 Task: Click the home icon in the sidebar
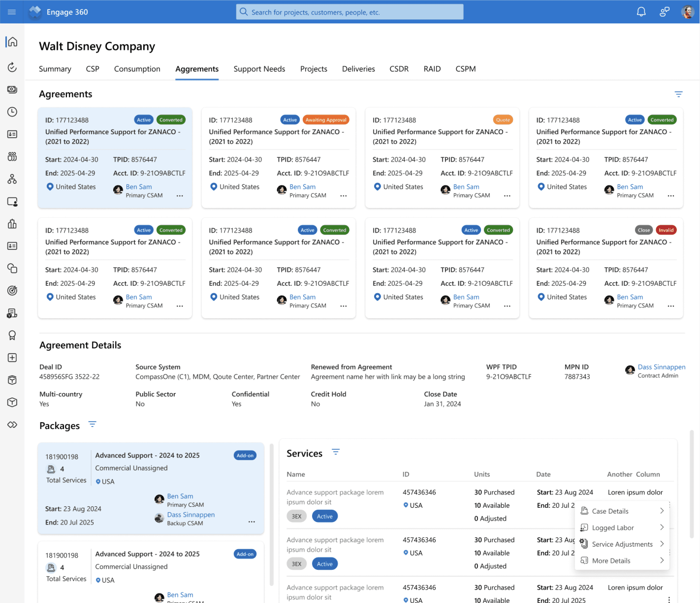pos(13,42)
